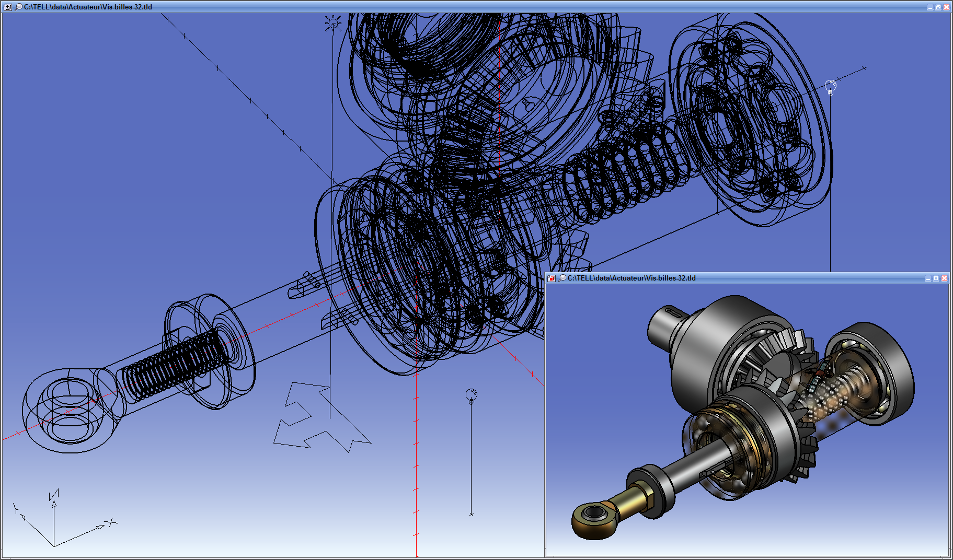The height and width of the screenshot is (560, 953).
Task: Click the red cube icon in the sub-window title bar
Action: tap(552, 278)
